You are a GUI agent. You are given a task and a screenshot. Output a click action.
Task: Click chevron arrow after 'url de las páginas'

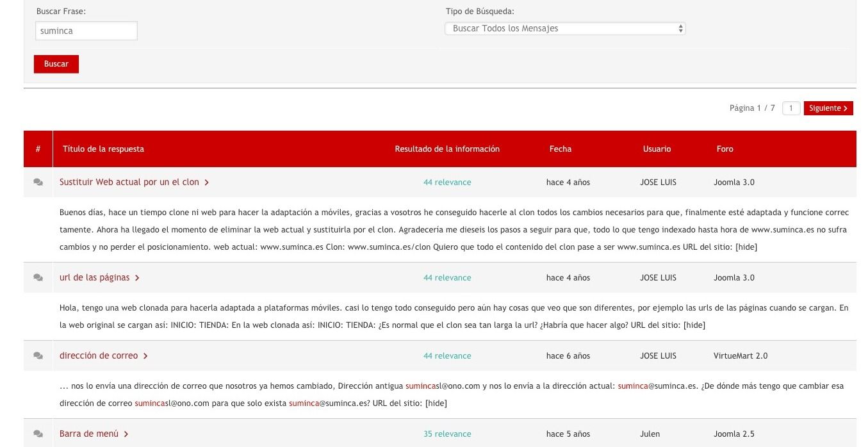pyautogui.click(x=138, y=278)
